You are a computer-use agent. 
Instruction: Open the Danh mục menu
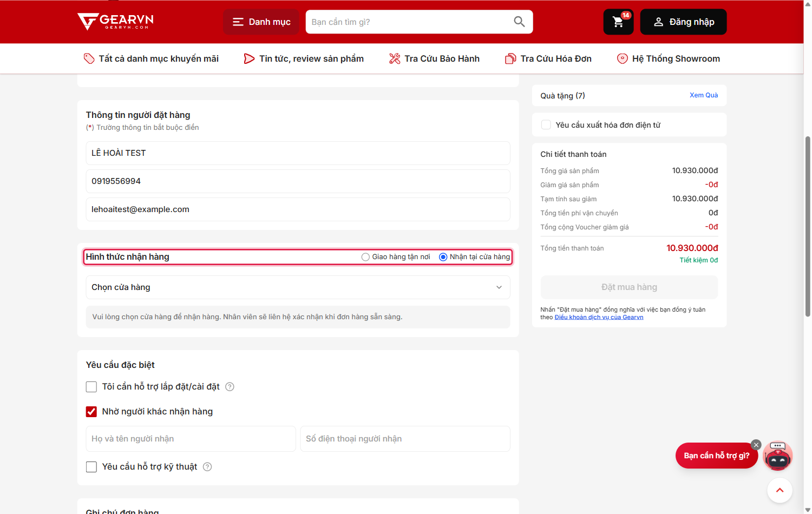pos(261,22)
